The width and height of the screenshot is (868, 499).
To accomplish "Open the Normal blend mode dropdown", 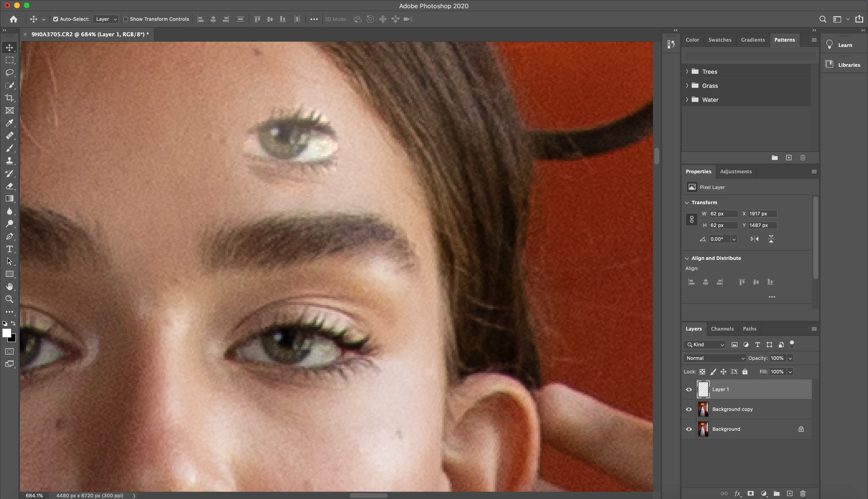I will tap(714, 358).
